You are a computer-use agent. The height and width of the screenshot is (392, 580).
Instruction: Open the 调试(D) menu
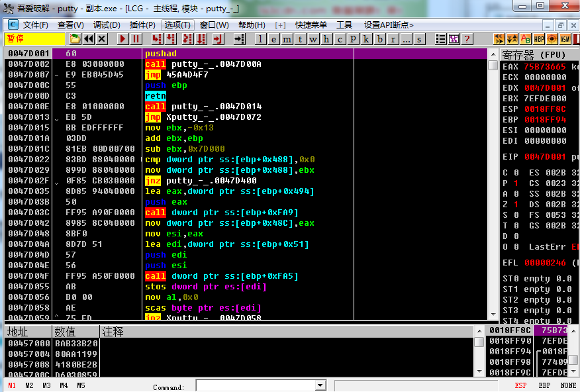pos(107,24)
